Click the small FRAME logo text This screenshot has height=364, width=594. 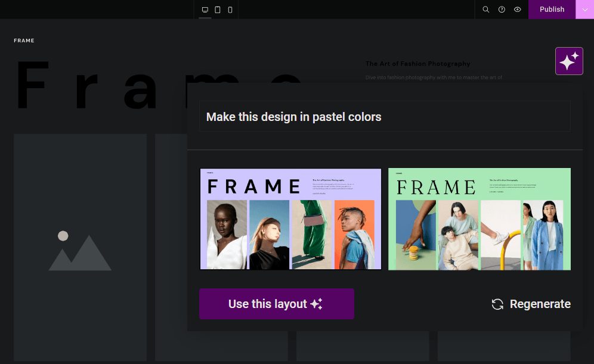coord(24,41)
